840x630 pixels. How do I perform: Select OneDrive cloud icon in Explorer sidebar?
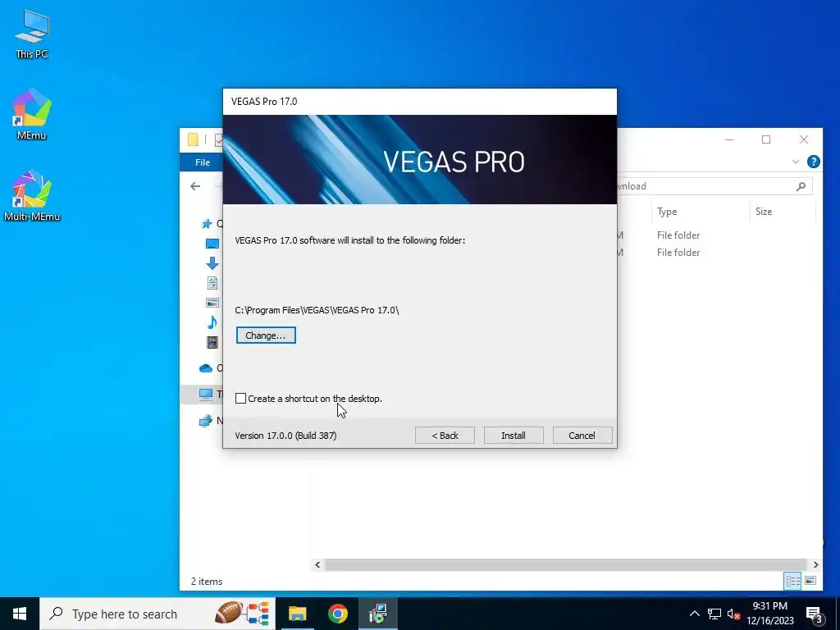click(x=206, y=368)
